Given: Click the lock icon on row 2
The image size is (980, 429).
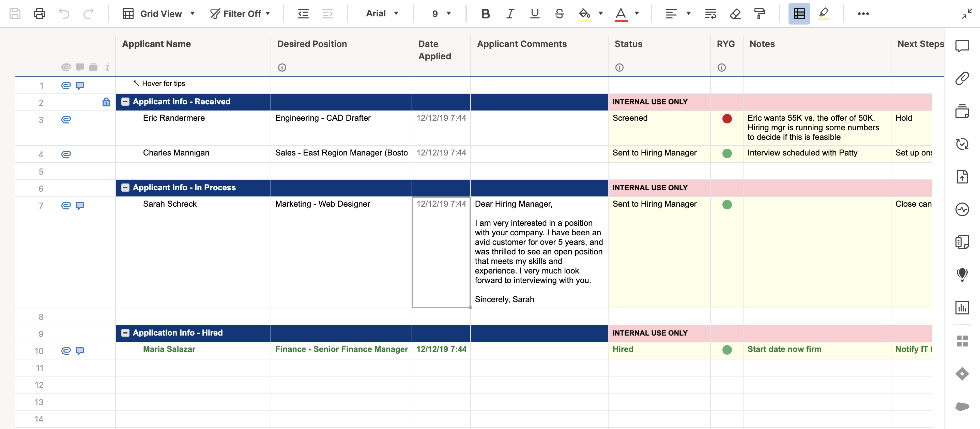Looking at the screenshot, I should point(106,102).
